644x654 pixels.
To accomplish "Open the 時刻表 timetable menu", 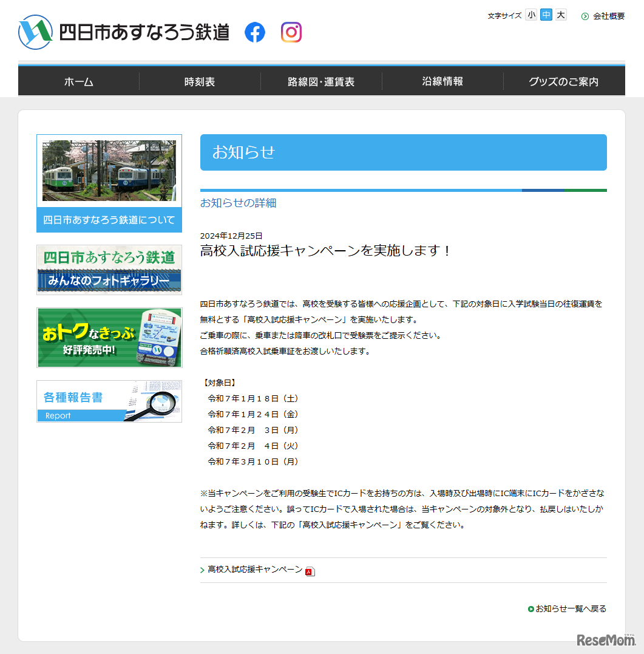I will (x=200, y=81).
